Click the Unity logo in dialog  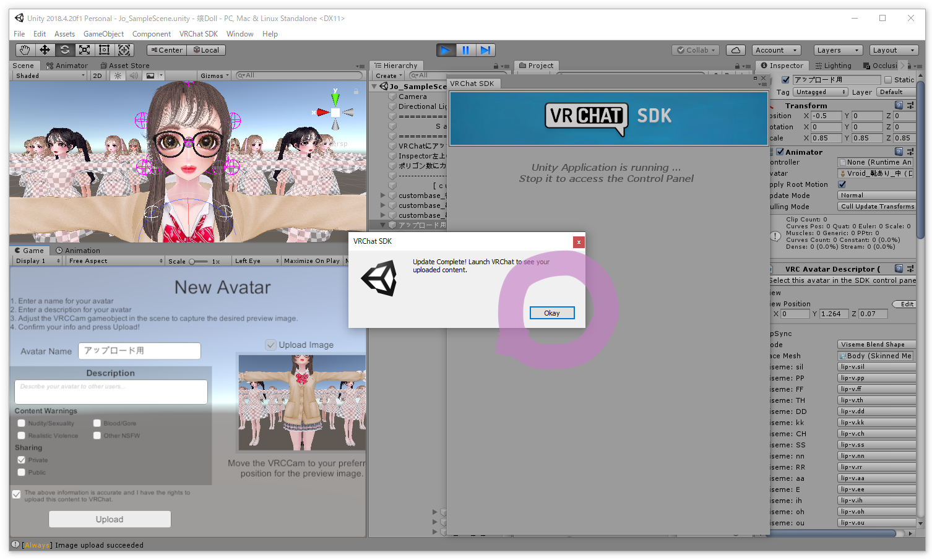point(379,278)
